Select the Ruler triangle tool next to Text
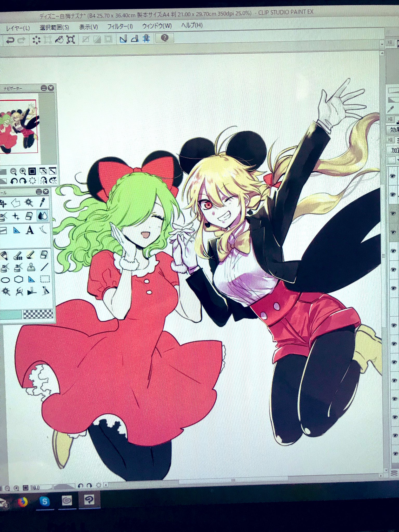Screen dimensions: 399x532 16,230
